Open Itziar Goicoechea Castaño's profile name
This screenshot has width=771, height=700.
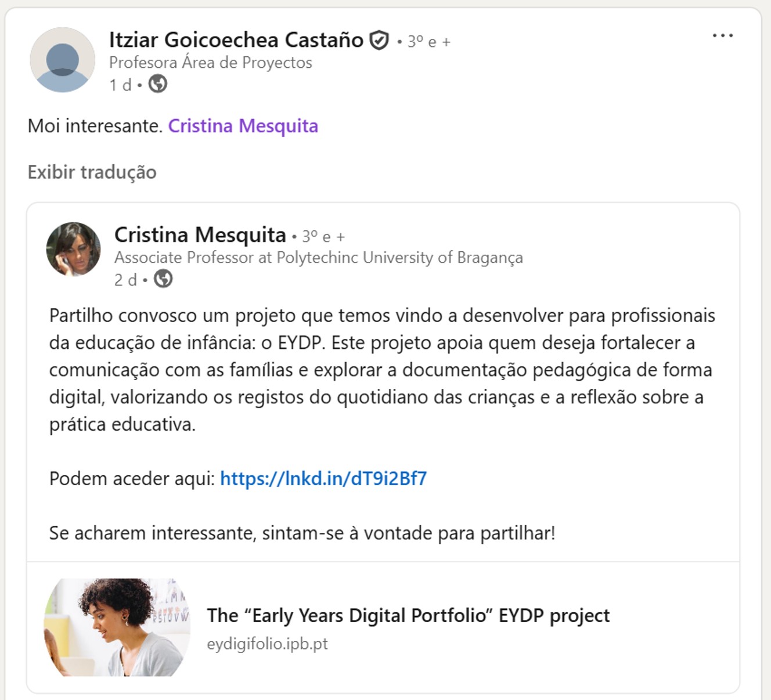point(236,40)
